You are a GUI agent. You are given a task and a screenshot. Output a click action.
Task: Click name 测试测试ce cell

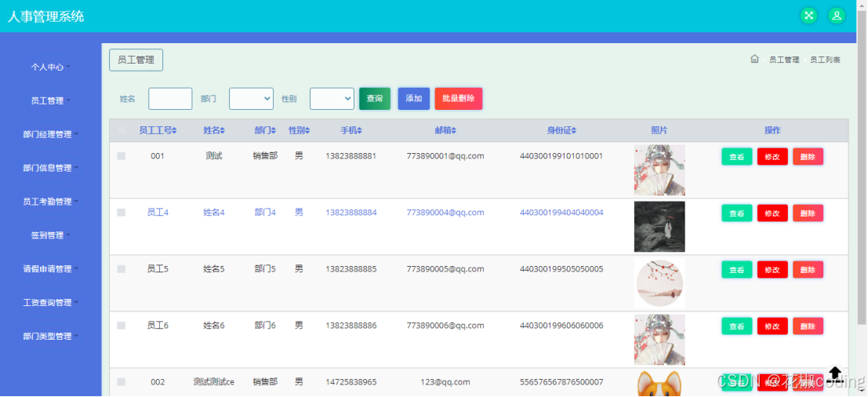214,382
